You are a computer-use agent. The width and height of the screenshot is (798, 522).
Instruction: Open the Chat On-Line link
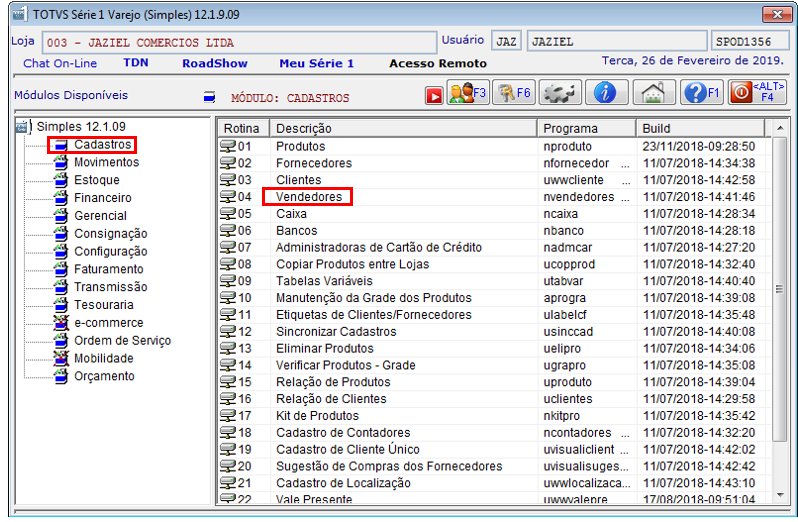(60, 64)
